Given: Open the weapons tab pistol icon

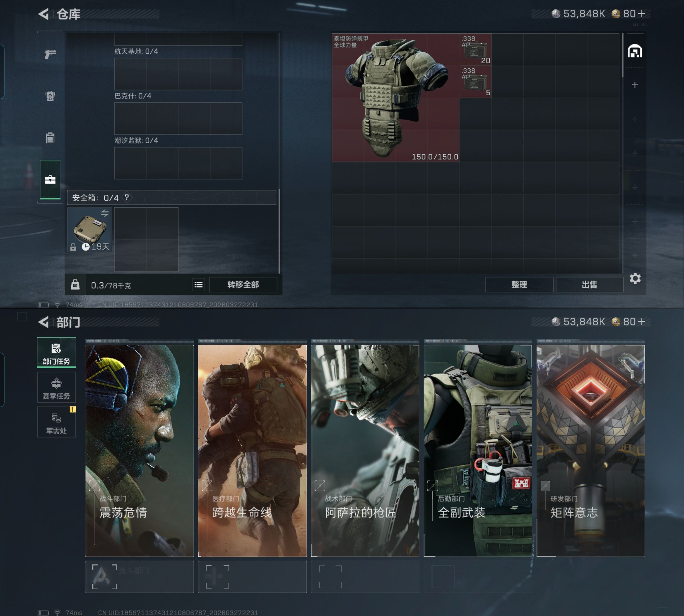Looking at the screenshot, I should (50, 54).
